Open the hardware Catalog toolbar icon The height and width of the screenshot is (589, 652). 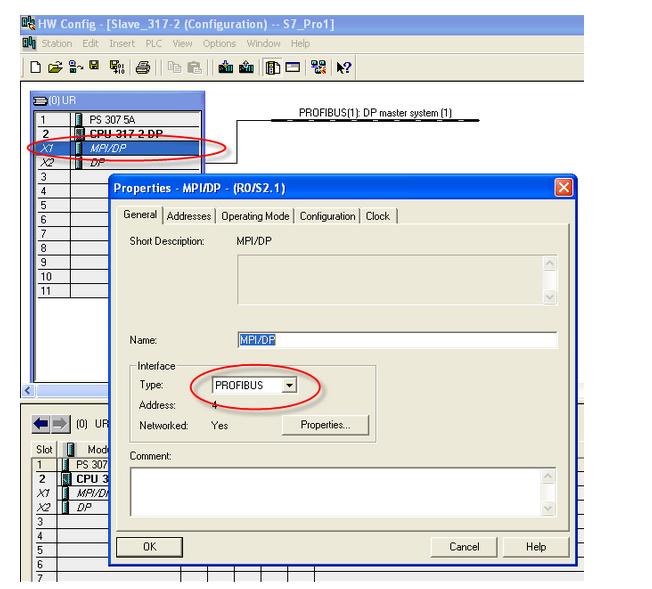[271, 68]
